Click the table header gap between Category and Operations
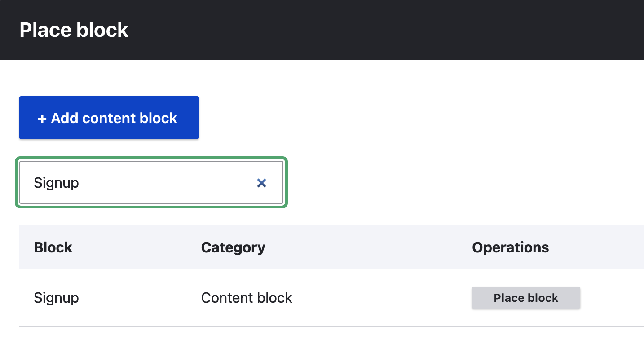 [368, 247]
